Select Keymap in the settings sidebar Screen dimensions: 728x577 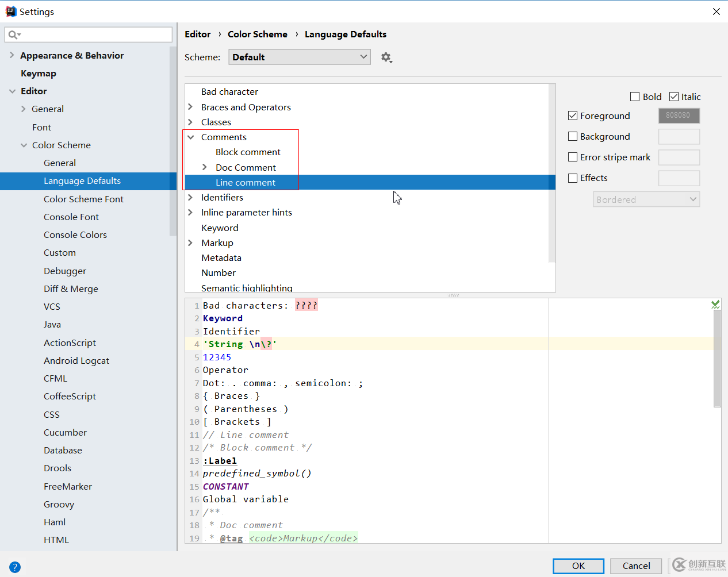pos(39,73)
